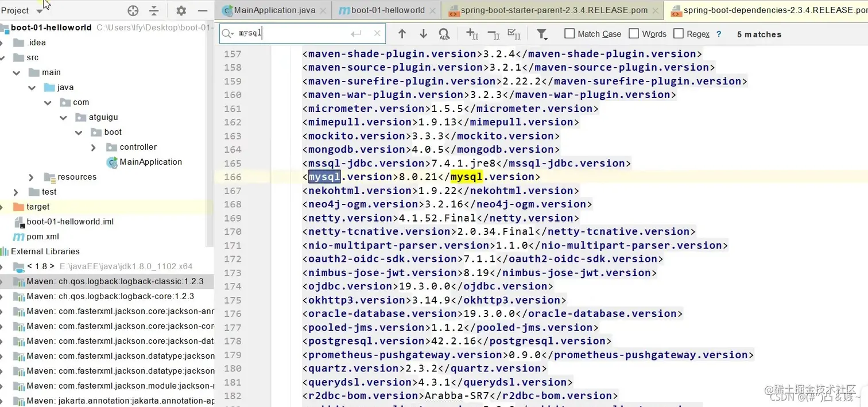Collapse the main folder
Screen dimensions: 868x407
pyautogui.click(x=17, y=72)
